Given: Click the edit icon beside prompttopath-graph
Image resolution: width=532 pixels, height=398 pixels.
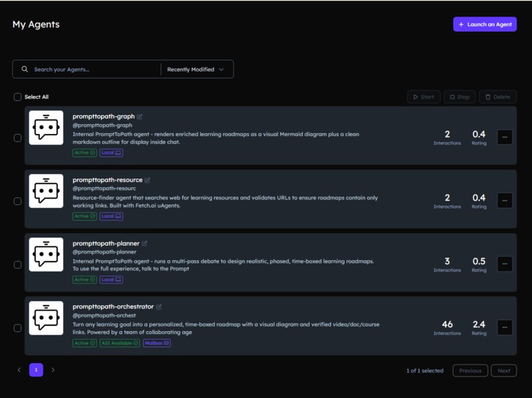Looking at the screenshot, I should (140, 117).
